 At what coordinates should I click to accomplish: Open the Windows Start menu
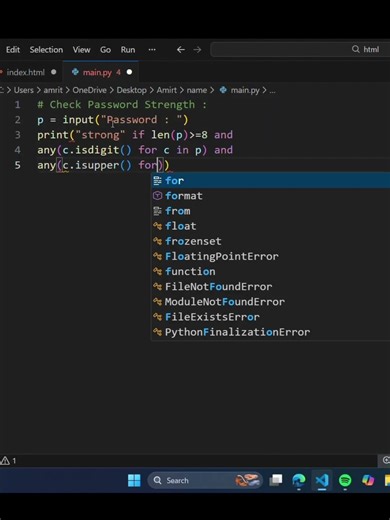(134, 480)
